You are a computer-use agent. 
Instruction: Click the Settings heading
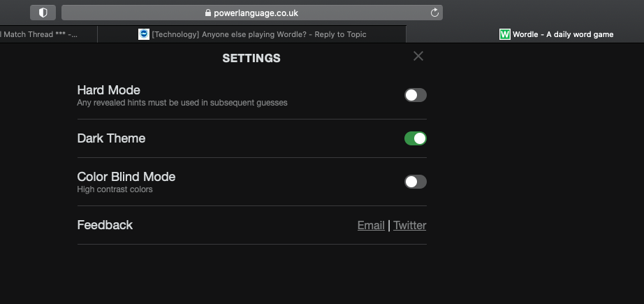tap(251, 58)
